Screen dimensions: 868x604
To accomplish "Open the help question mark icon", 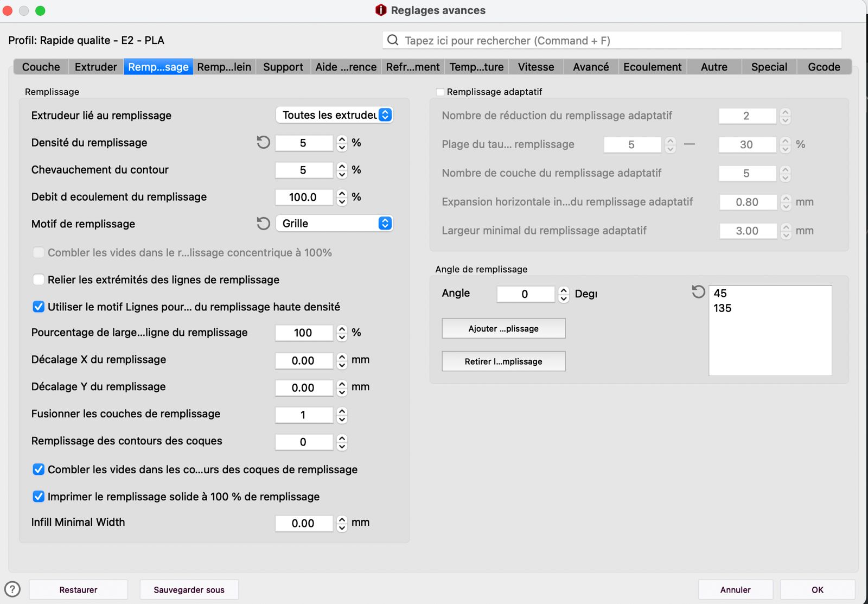I will (x=12, y=589).
